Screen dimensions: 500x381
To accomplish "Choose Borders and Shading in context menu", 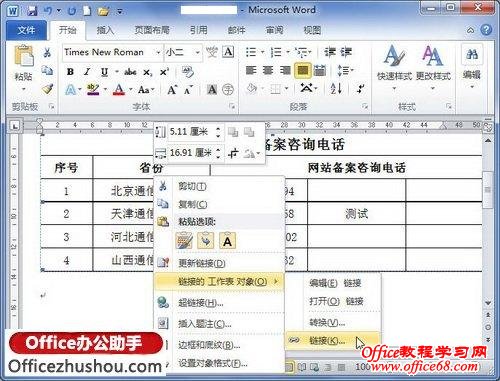I will pos(219,345).
